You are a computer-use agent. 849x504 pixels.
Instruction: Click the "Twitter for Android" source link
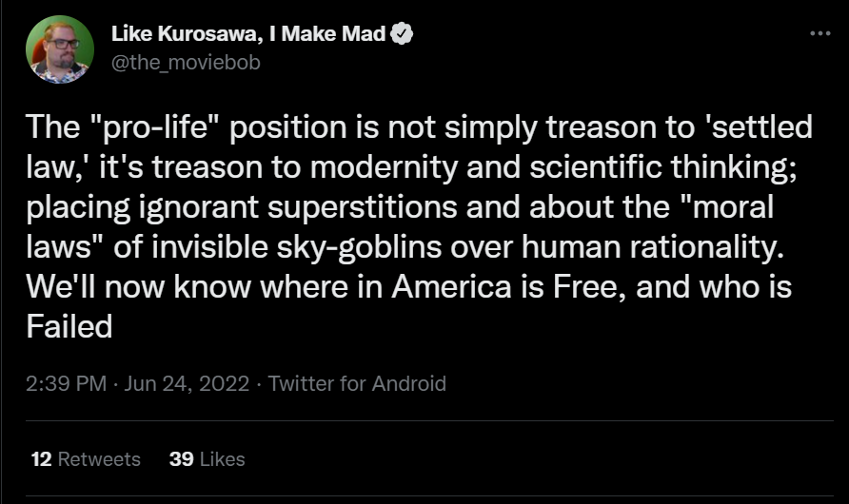357,383
